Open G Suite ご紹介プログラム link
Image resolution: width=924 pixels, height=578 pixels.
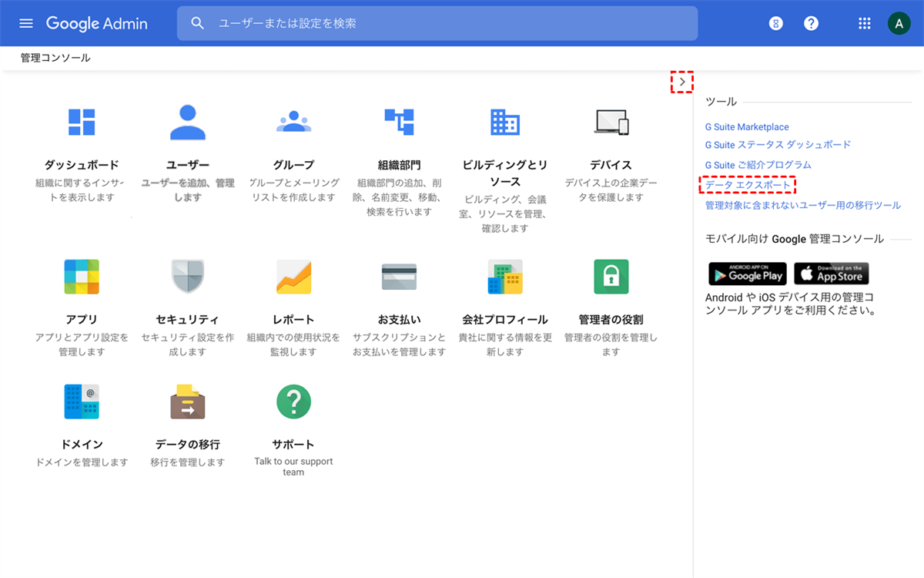point(758,165)
